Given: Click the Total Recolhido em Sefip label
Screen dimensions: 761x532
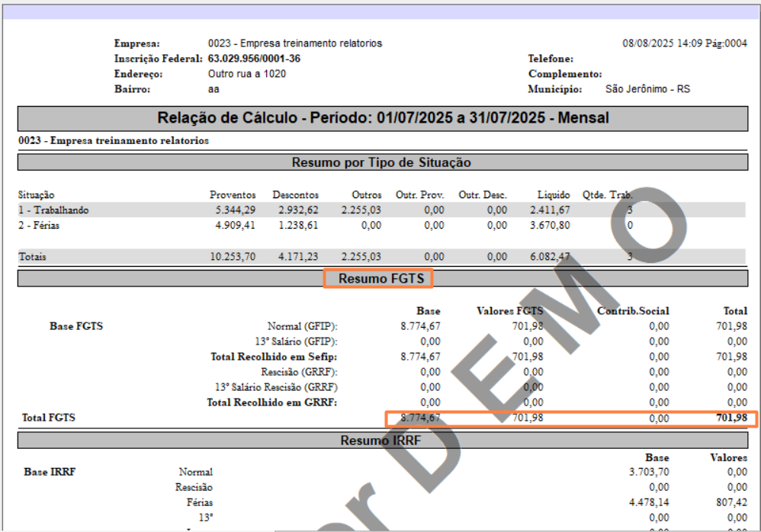Looking at the screenshot, I should [274, 357].
